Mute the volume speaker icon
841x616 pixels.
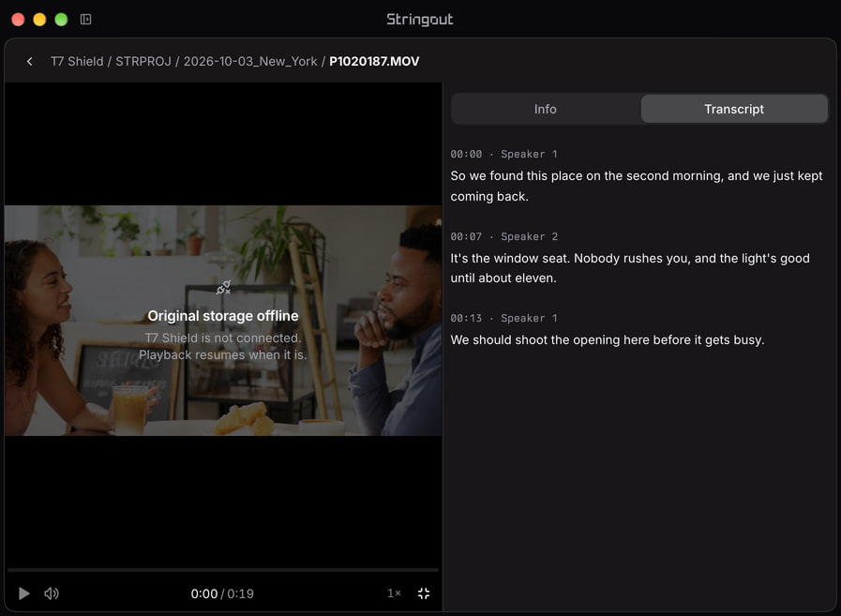[52, 593]
